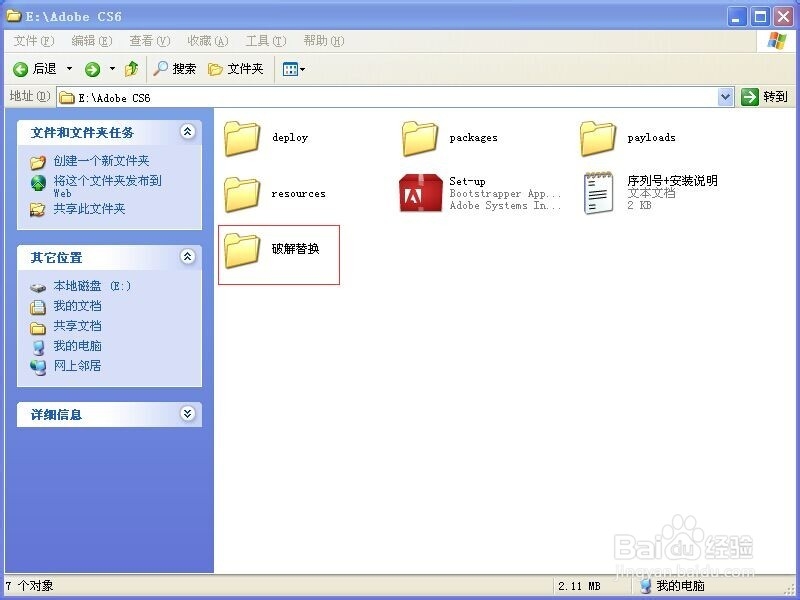Click the My Documents sidebar icon

point(38,307)
